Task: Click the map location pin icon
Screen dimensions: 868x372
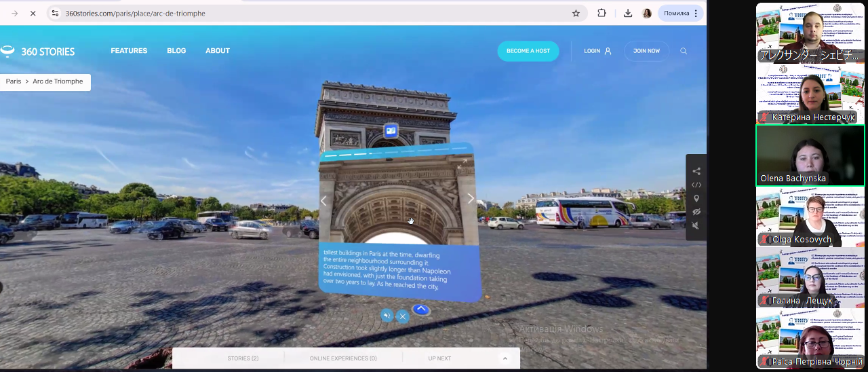Action: click(696, 198)
